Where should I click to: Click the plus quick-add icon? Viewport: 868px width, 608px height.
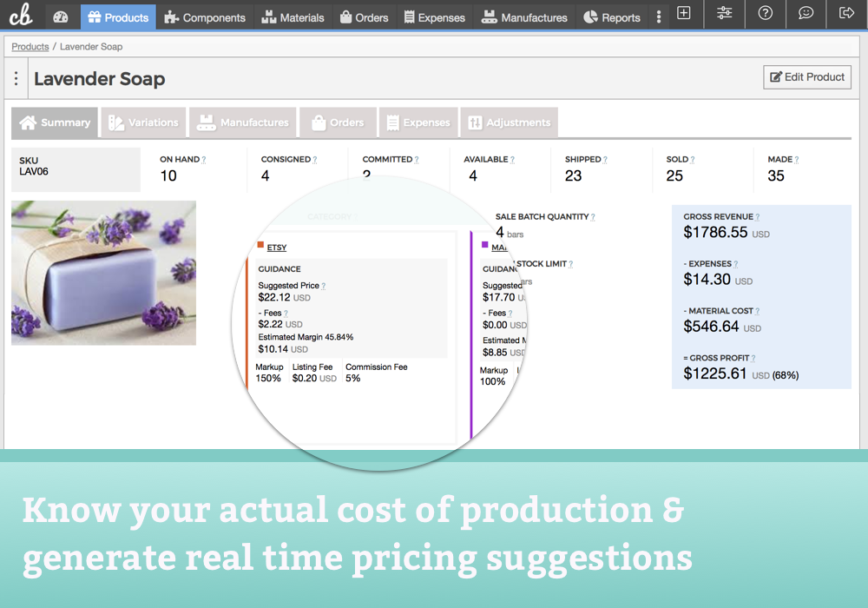684,14
